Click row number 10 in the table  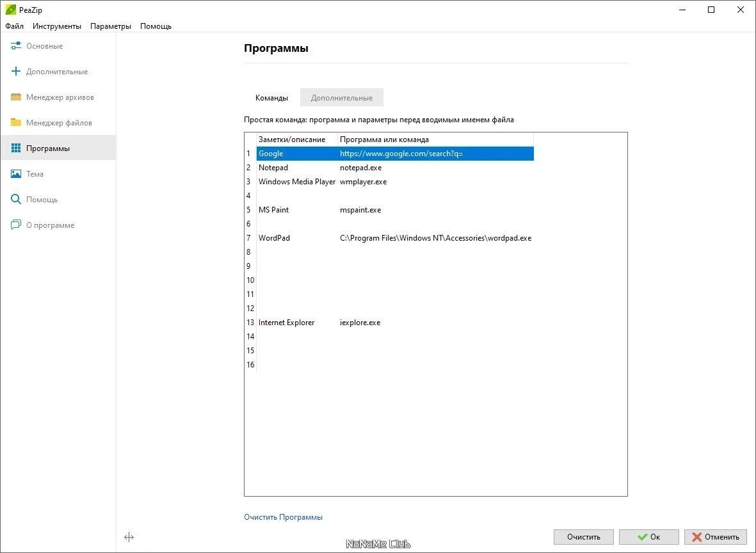click(250, 280)
